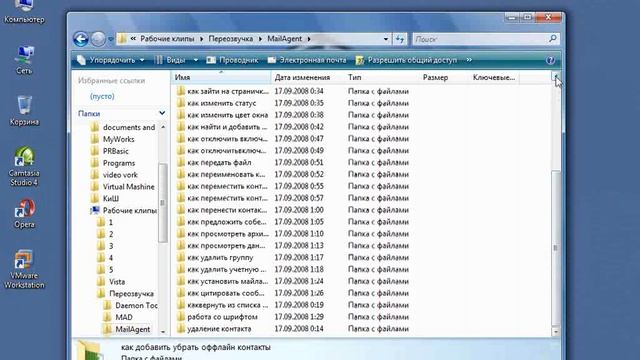Sort by the Ключевые column header
Image resolution: width=640 pixels, height=360 pixels.
pos(494,77)
